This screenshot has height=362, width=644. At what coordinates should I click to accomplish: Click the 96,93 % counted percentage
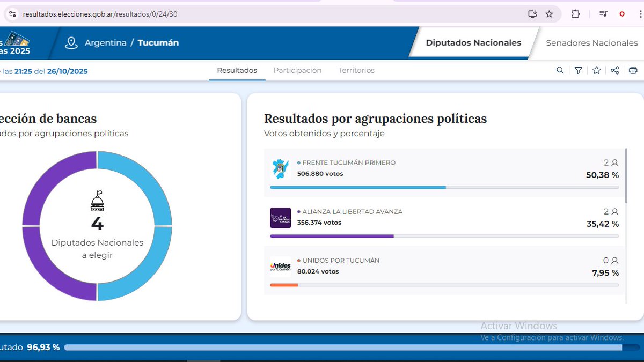(43, 348)
